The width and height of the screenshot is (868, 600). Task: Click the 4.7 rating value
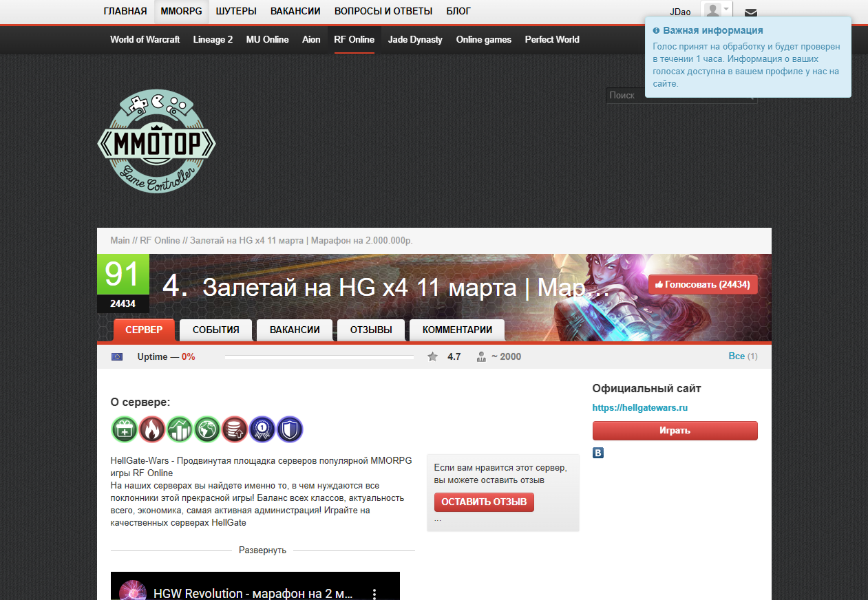tap(454, 356)
